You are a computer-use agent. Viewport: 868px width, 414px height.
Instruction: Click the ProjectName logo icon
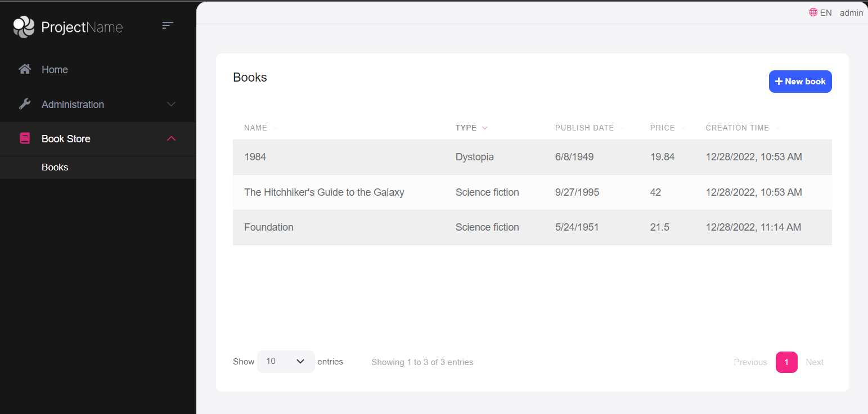(23, 26)
